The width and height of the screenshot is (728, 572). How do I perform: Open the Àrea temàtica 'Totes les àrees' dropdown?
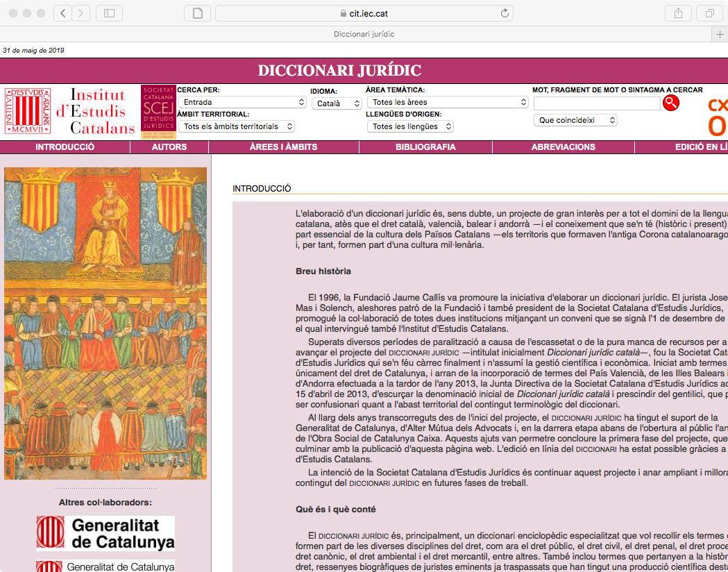point(448,102)
